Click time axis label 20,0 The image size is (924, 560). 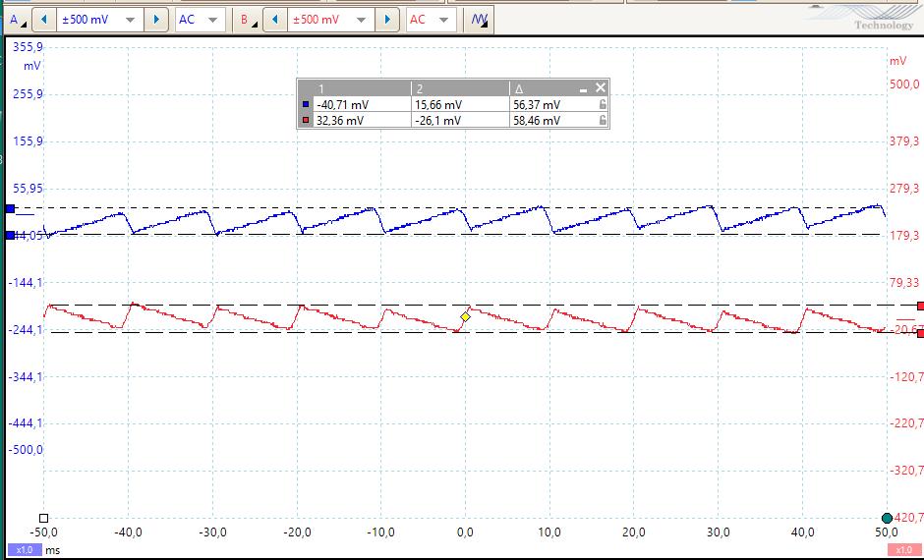pos(633,532)
